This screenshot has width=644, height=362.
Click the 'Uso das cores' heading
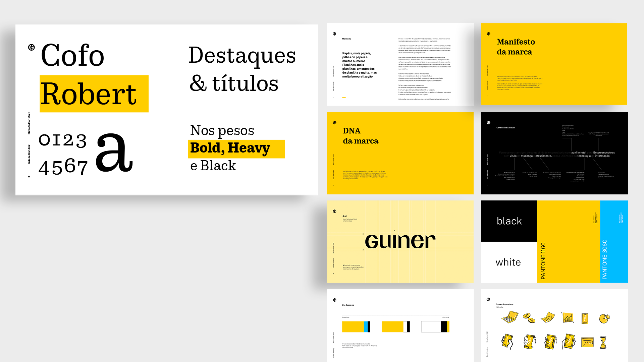point(348,305)
